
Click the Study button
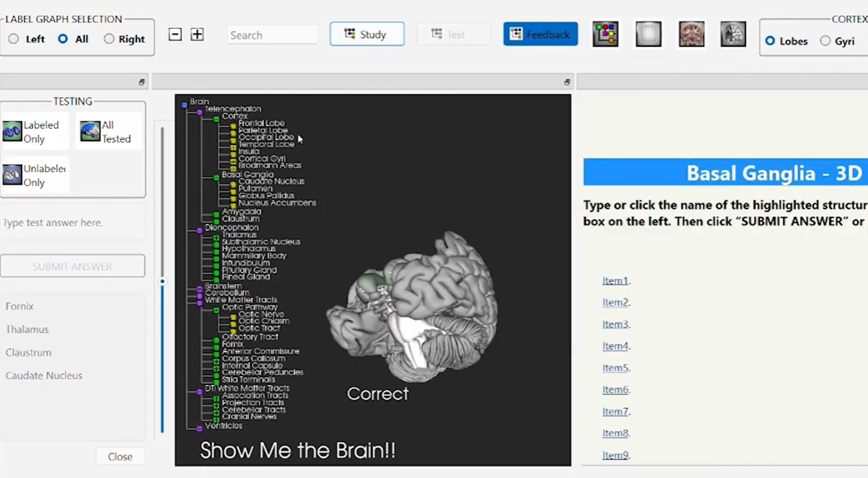(367, 34)
